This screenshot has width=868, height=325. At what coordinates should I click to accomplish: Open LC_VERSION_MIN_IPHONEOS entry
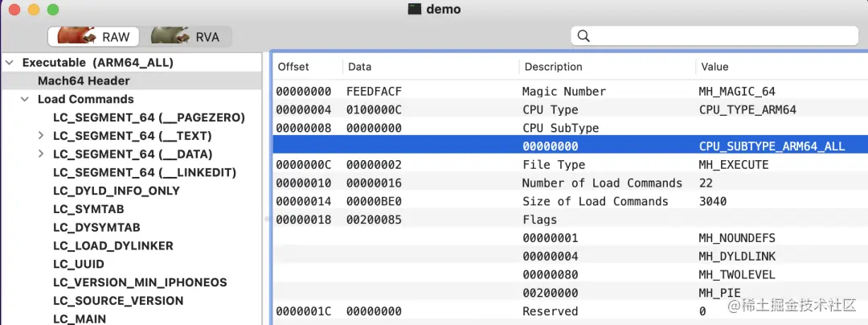pyautogui.click(x=140, y=282)
